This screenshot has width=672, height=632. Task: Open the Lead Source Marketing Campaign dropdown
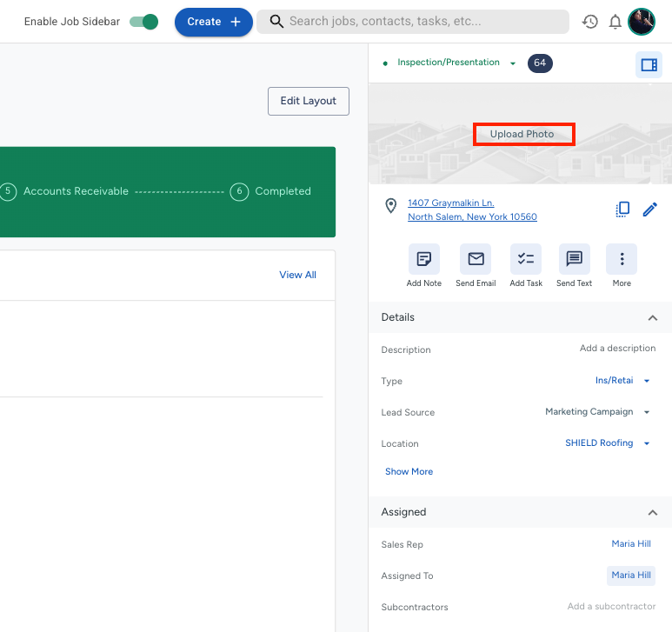point(598,412)
